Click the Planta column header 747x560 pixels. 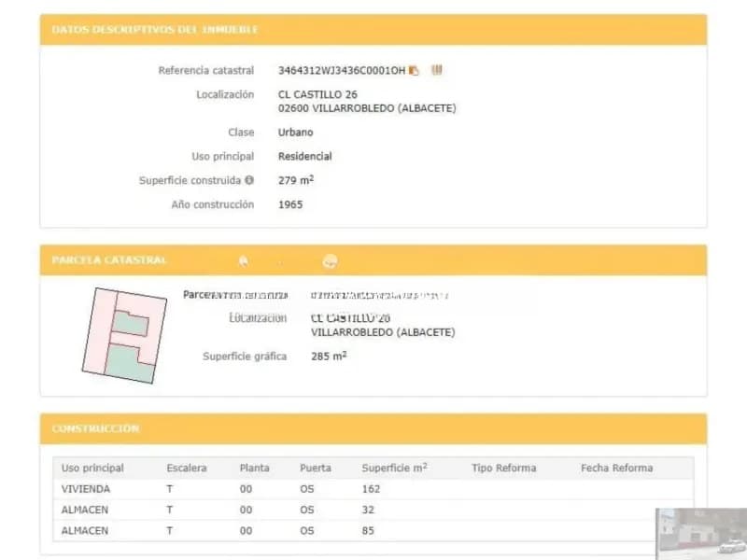[254, 469]
